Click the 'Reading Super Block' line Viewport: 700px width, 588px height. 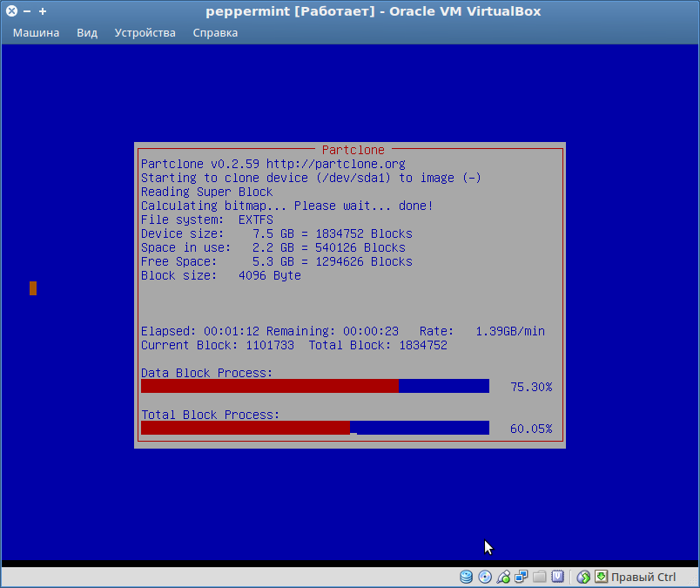coord(206,192)
